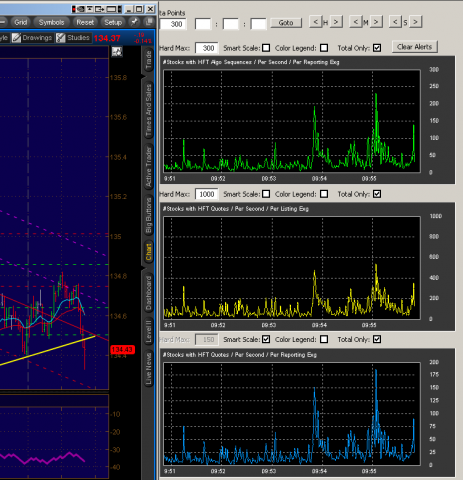
Task: Switch to the Trade sidebar tab
Action: click(x=148, y=60)
